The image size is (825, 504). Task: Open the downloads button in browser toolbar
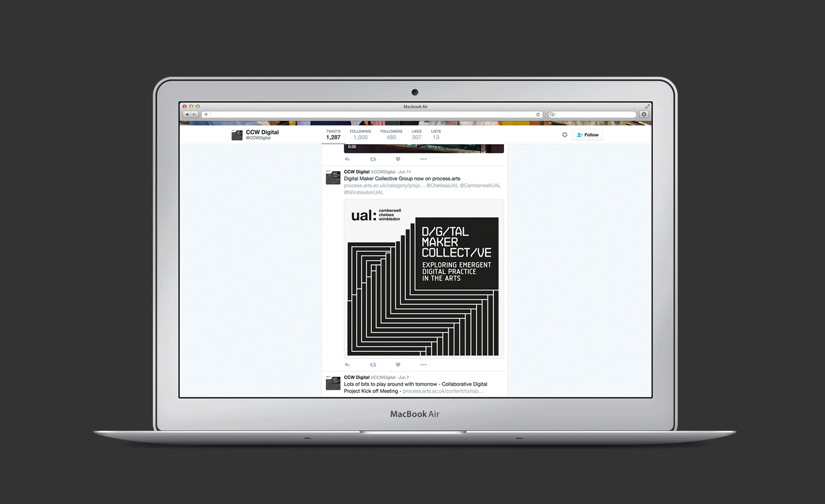coord(643,114)
